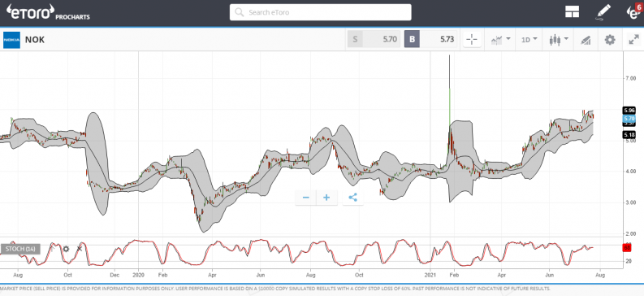Viewport: 644px width, 296px height.
Task: Focus the Search eToro field
Action: tap(320, 12)
